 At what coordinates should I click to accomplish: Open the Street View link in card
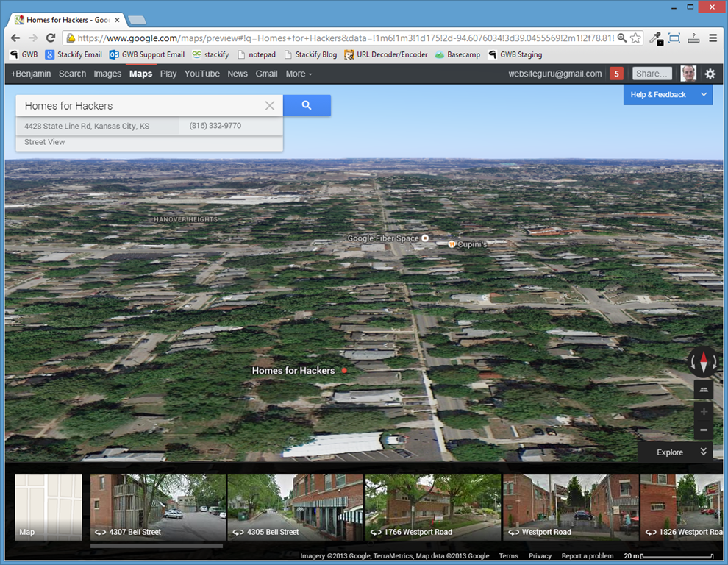(x=45, y=142)
